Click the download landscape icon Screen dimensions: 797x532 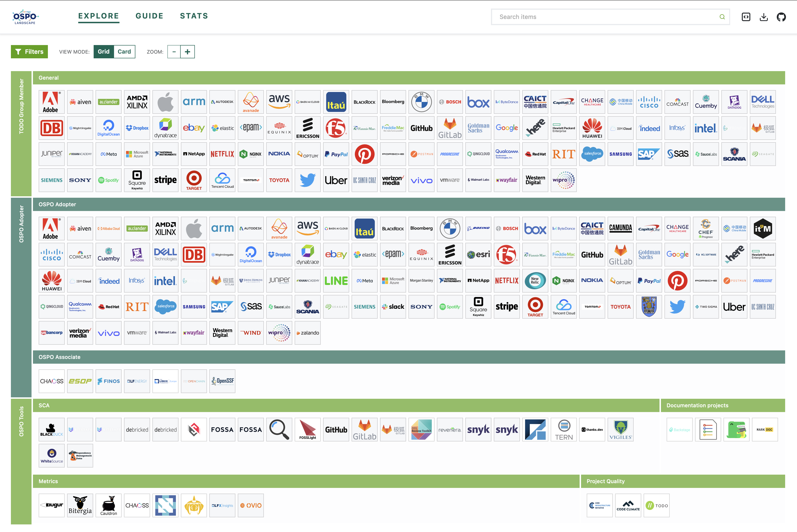tap(763, 17)
